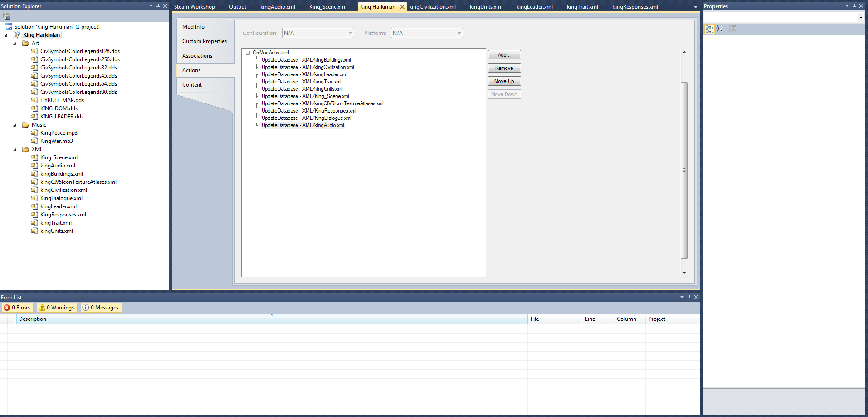The height and width of the screenshot is (417, 868).
Task: Switch to the Steam Workshop tab
Action: coord(195,7)
